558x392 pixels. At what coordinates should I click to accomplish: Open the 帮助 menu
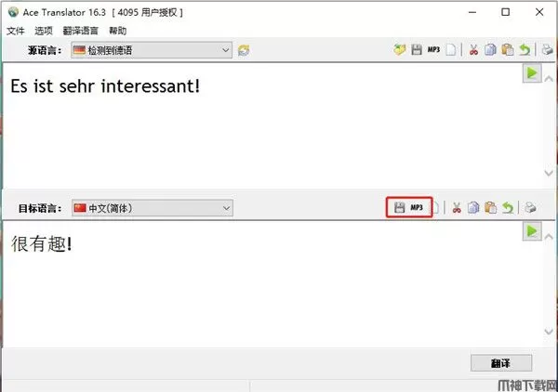click(118, 31)
